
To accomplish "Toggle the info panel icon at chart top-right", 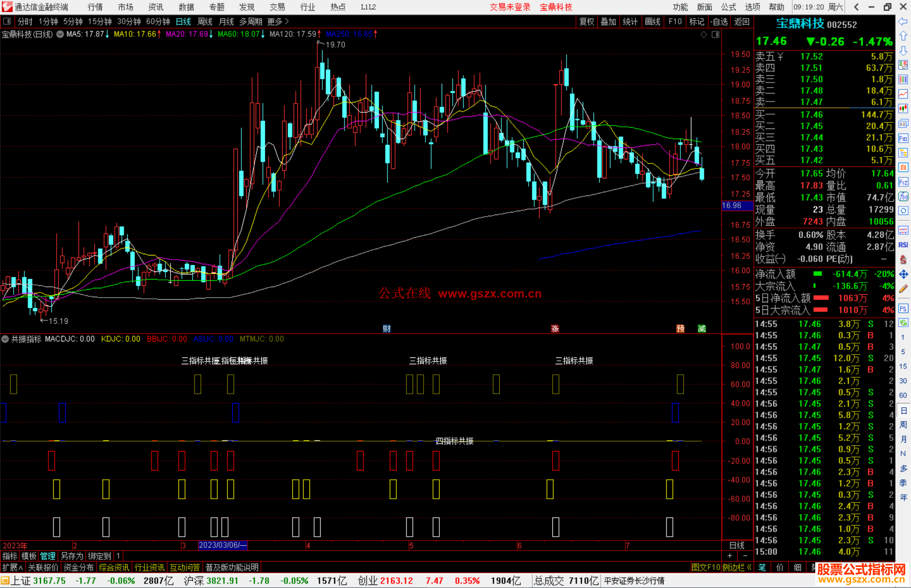I will tap(715, 35).
